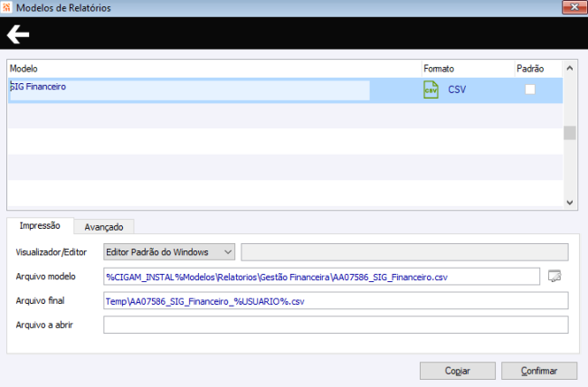The height and width of the screenshot is (387, 588).
Task: Open the browse icon beside Arquivo modelo
Action: coord(555,276)
